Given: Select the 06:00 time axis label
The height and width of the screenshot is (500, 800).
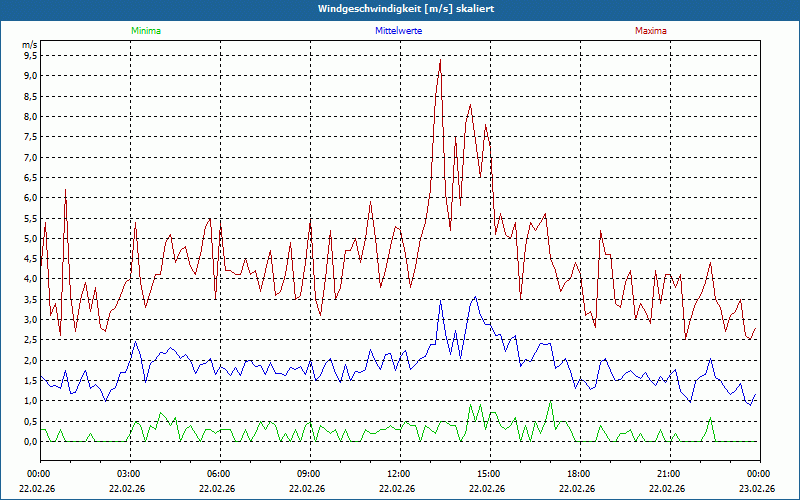Looking at the screenshot, I should [219, 474].
